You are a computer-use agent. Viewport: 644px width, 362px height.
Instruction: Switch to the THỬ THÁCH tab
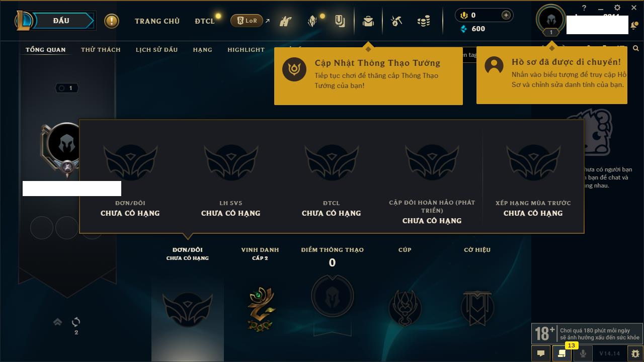101,49
